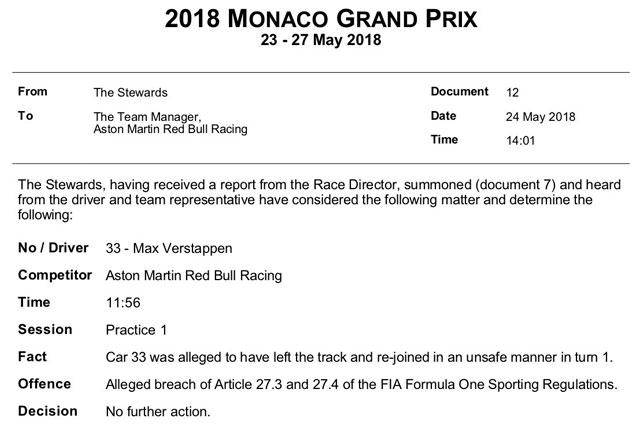Click the From label
The height and width of the screenshot is (430, 644).
click(x=32, y=92)
